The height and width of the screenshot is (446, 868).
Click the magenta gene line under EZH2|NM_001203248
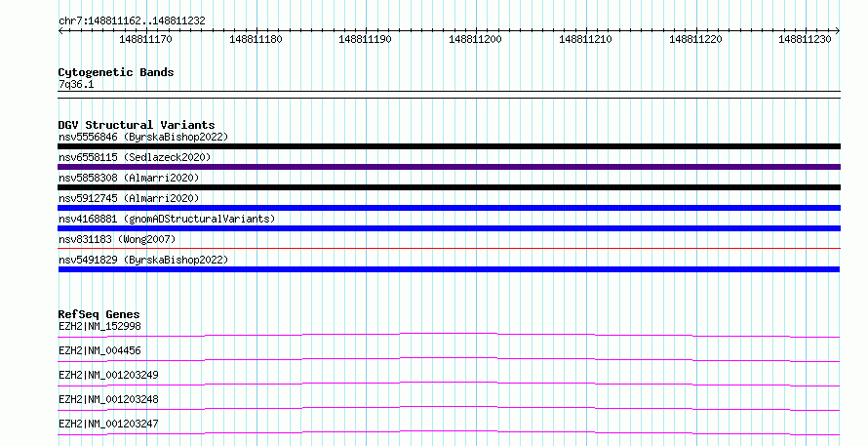click(449, 407)
